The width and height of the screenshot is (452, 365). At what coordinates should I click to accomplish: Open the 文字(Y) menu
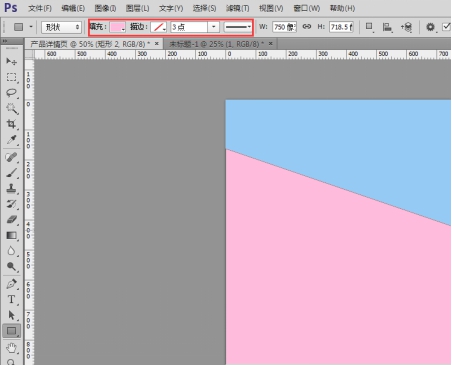[x=171, y=8]
